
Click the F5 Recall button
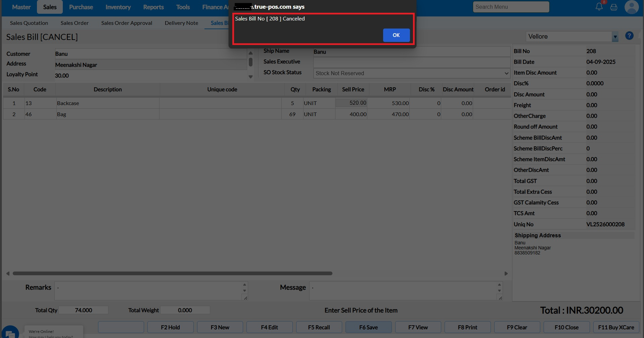pos(319,327)
